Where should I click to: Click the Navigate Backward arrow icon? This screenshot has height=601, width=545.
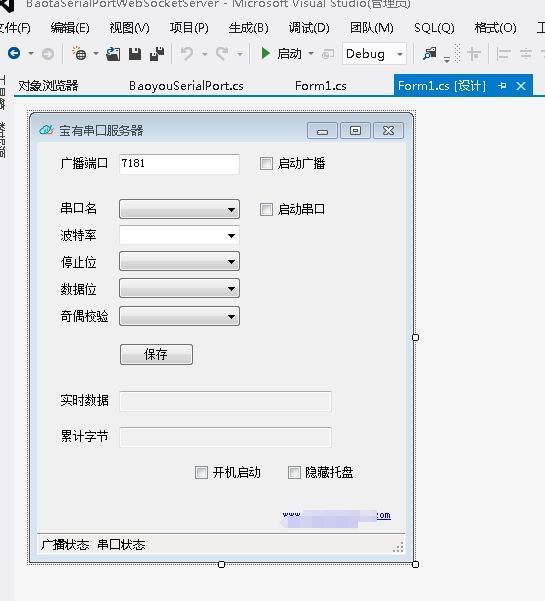pos(14,53)
